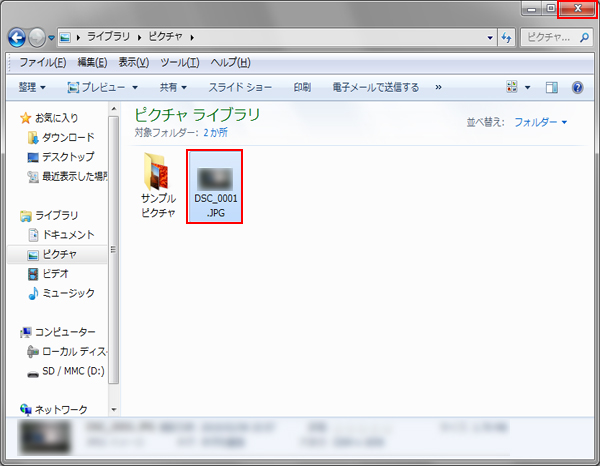600x466 pixels.
Task: Select ダウンロード in the favorites sidebar
Action: coord(68,137)
